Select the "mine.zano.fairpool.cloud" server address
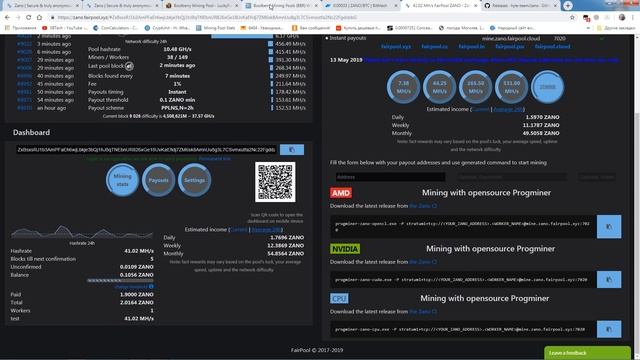The height and width of the screenshot is (360, 640). coord(511,38)
